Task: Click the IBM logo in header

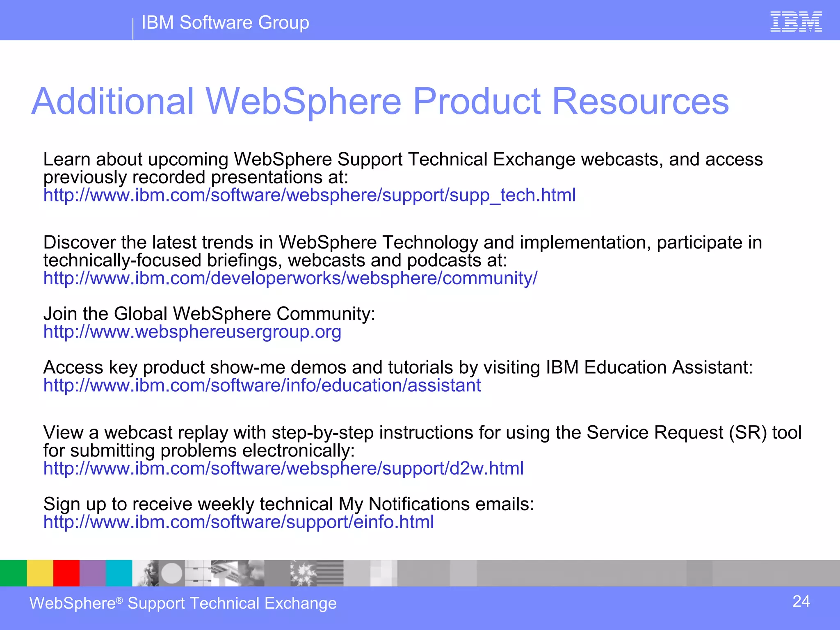Action: coord(796,22)
